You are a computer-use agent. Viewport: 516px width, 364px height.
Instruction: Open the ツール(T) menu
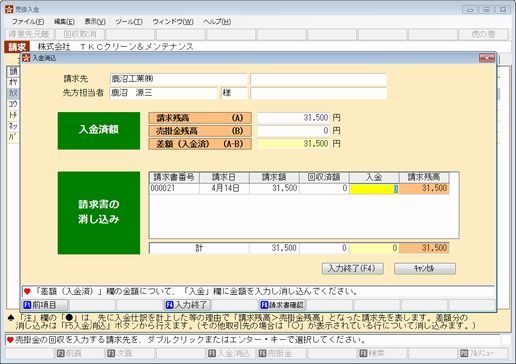coord(129,22)
